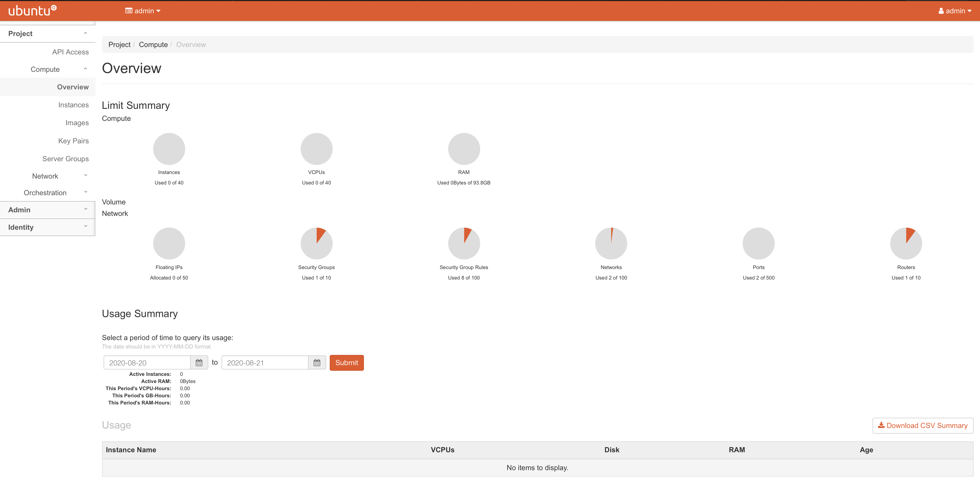Click the Security Groups pie chart
Screen dimensions: 980x487
point(316,243)
